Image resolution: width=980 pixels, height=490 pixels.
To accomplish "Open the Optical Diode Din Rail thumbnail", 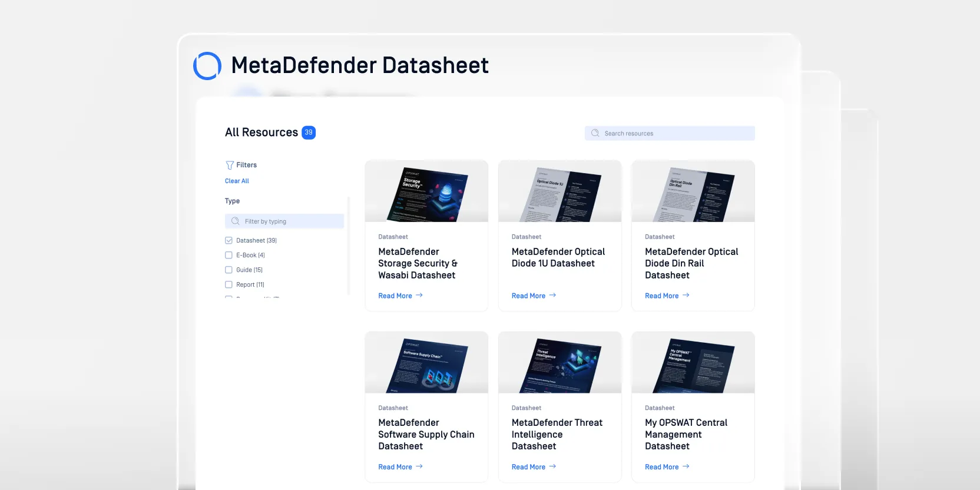I will click(x=693, y=191).
